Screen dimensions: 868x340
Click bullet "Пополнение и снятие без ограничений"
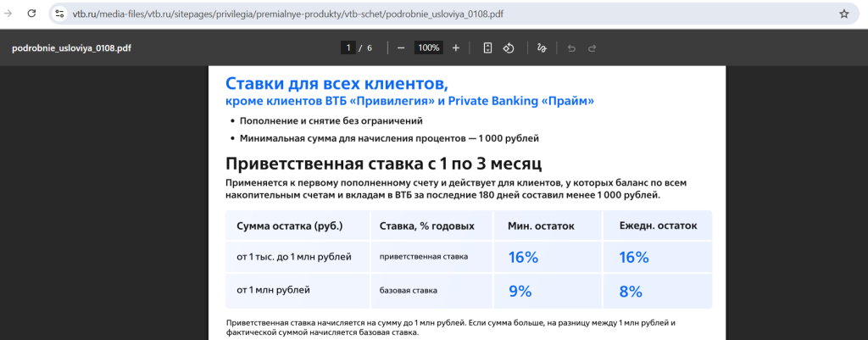point(331,120)
